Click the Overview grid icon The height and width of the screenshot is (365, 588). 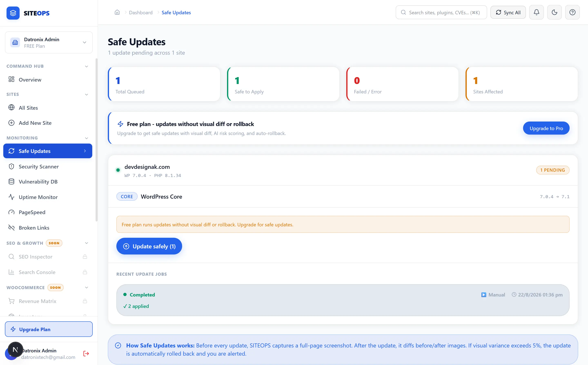(x=11, y=79)
